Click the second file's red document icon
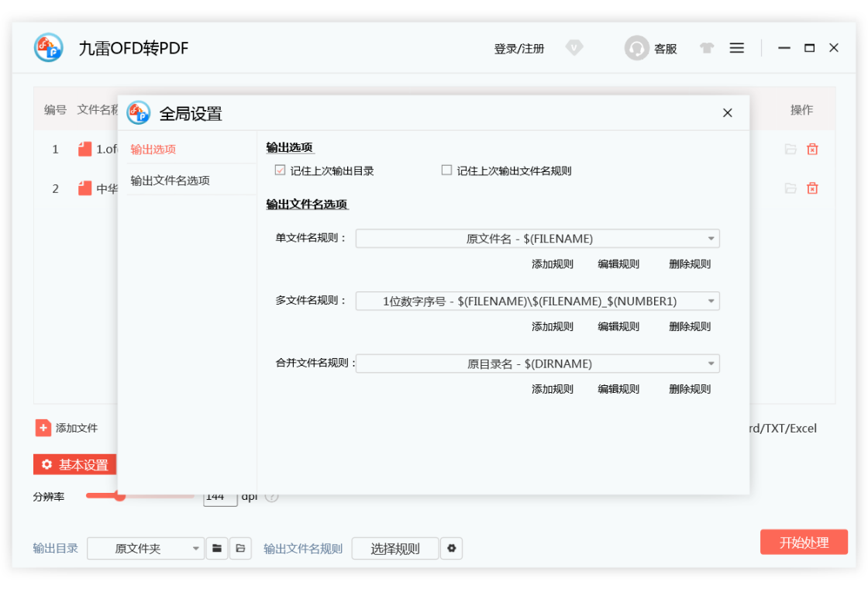 click(x=84, y=188)
